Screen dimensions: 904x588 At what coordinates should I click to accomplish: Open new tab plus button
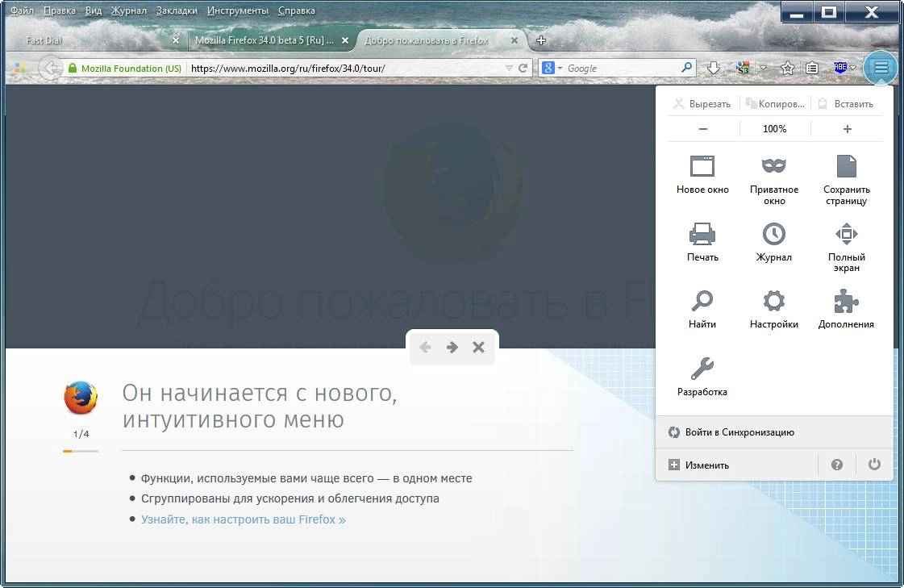[541, 40]
